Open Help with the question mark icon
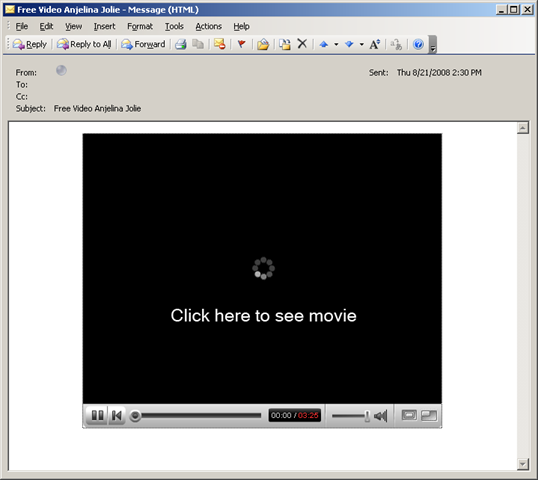The height and width of the screenshot is (480, 538). click(418, 44)
